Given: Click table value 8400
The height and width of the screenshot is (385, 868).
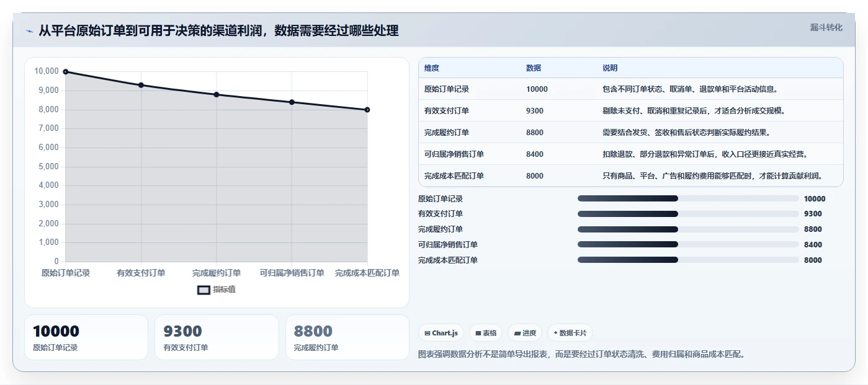Looking at the screenshot, I should (x=535, y=154).
